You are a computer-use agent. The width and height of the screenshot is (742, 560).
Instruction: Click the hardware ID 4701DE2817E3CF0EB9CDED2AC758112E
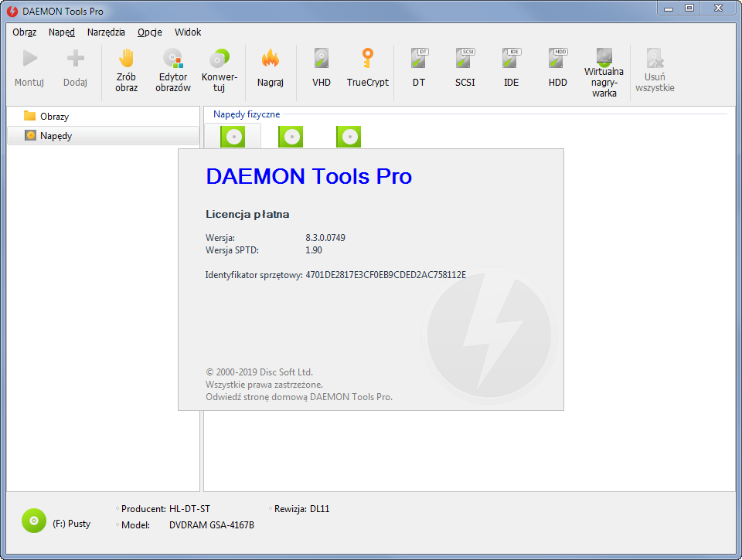(x=386, y=275)
